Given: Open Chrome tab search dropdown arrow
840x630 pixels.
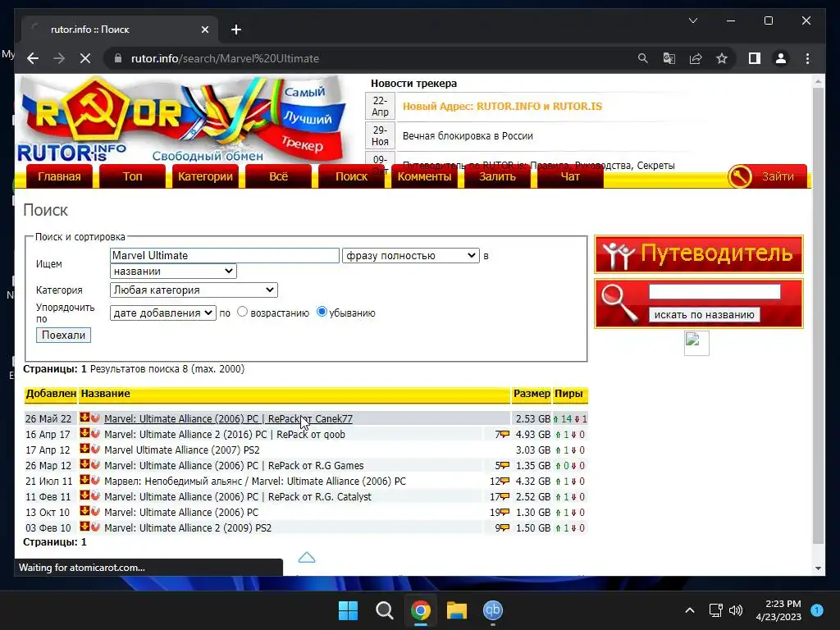Looking at the screenshot, I should point(692,21).
